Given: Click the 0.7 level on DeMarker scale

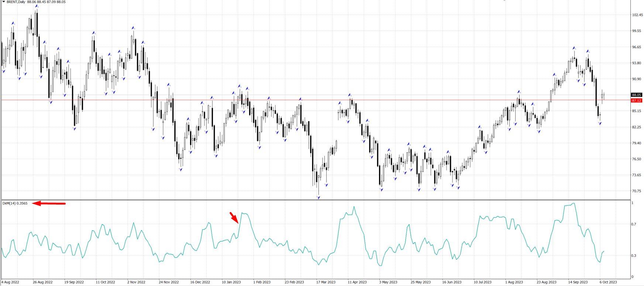Looking at the screenshot, I should (633, 224).
